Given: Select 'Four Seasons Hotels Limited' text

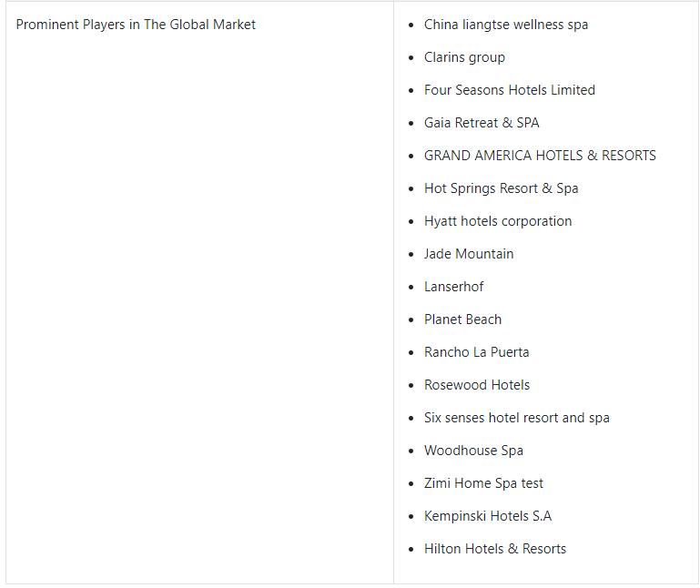Looking at the screenshot, I should pos(510,90).
